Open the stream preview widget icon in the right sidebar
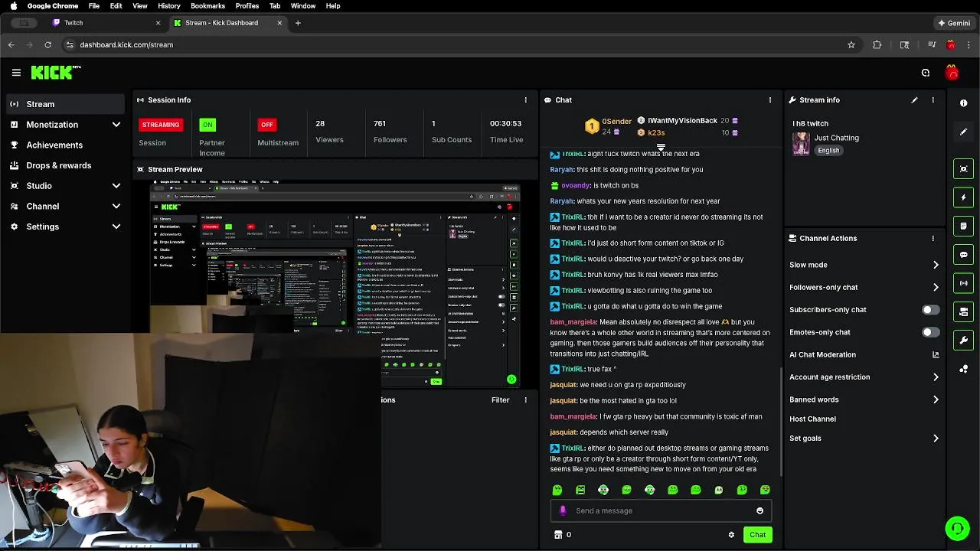Screen dimensions: 980x551 [963, 169]
